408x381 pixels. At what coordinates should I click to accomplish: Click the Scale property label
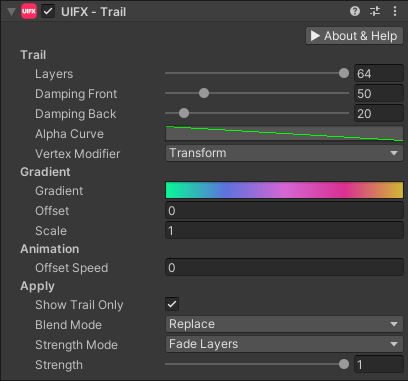[51, 231]
